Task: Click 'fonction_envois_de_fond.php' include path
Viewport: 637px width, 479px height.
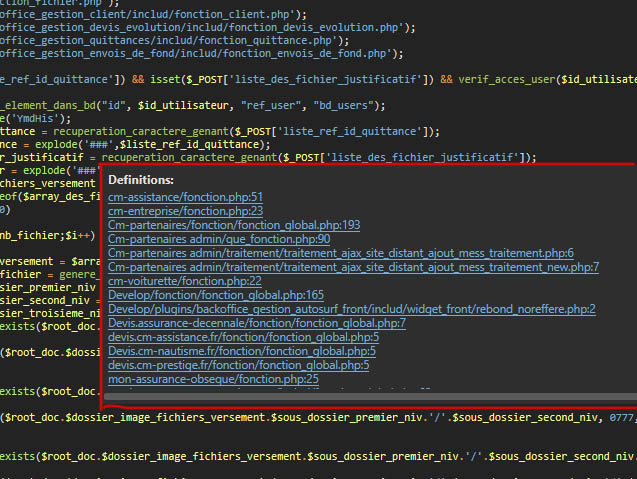Action: coord(304,53)
